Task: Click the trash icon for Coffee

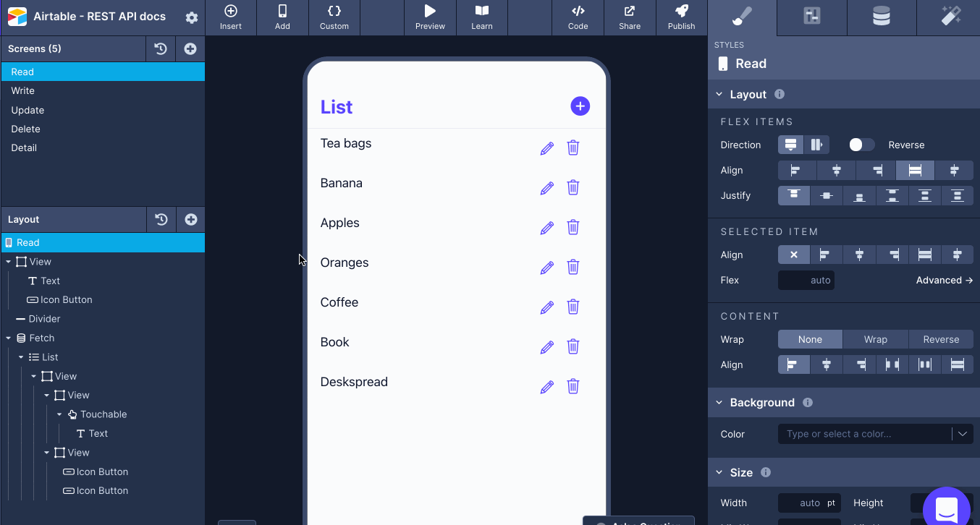Action: pos(573,307)
